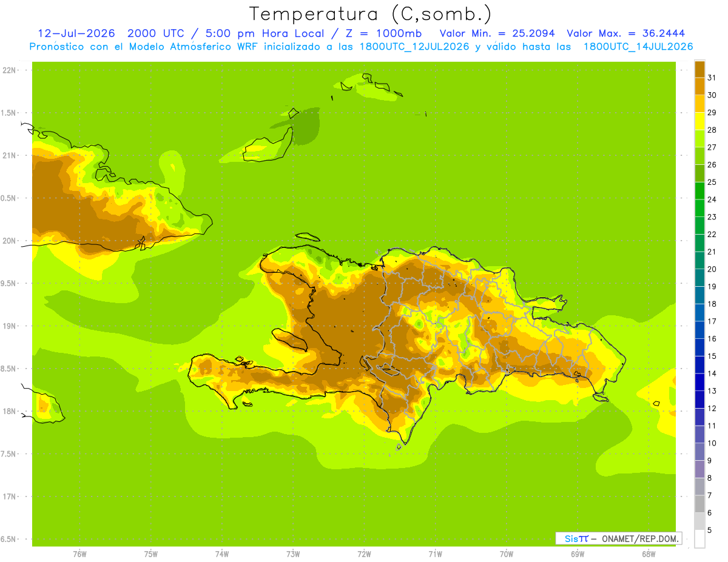This screenshot has width=728, height=562.
Task: Click the '72W' longitude label
Action: (x=364, y=554)
